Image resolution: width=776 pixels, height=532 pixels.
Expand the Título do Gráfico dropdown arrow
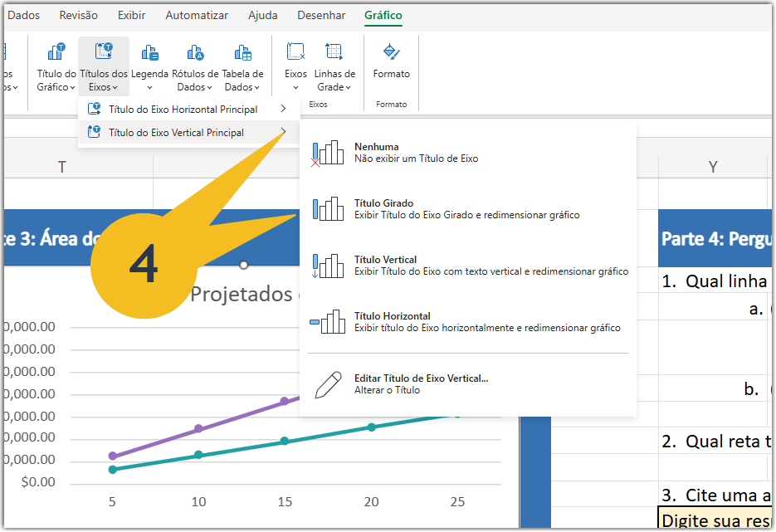[x=72, y=88]
